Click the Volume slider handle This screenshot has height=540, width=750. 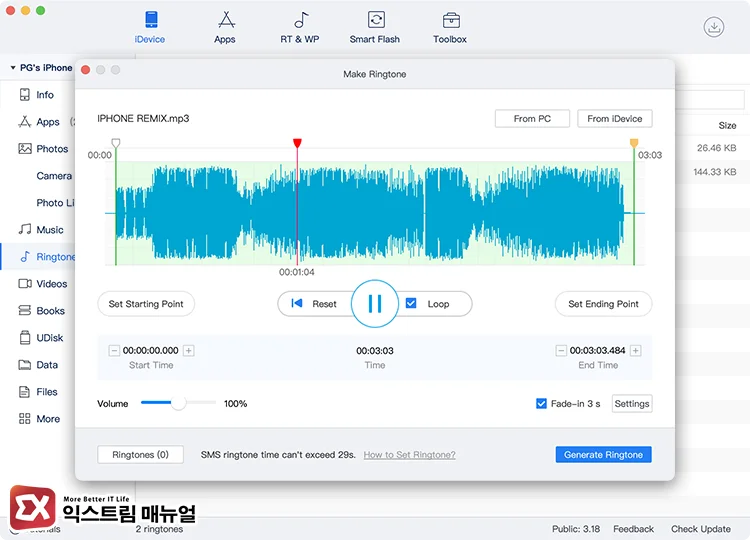point(178,404)
